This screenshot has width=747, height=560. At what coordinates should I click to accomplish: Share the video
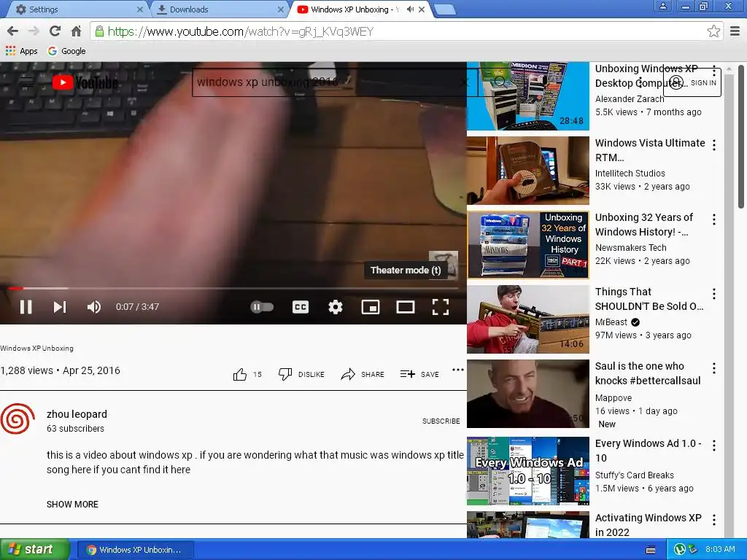coord(363,374)
